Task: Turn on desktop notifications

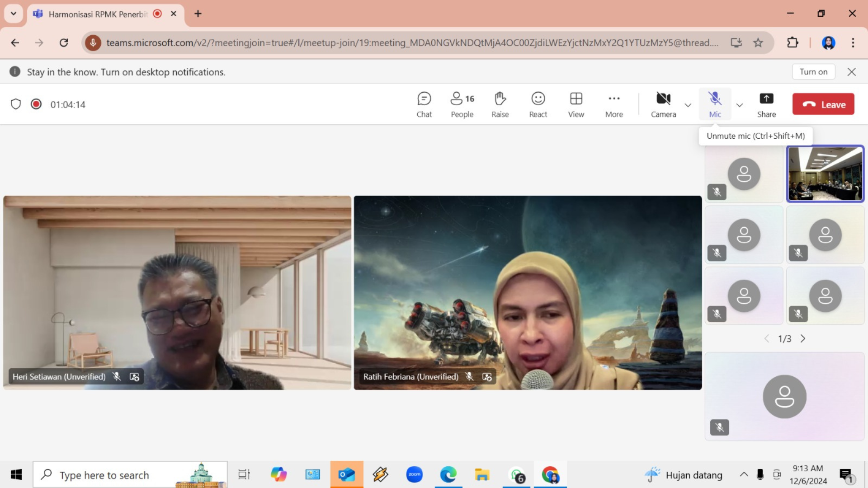Action: tap(813, 72)
